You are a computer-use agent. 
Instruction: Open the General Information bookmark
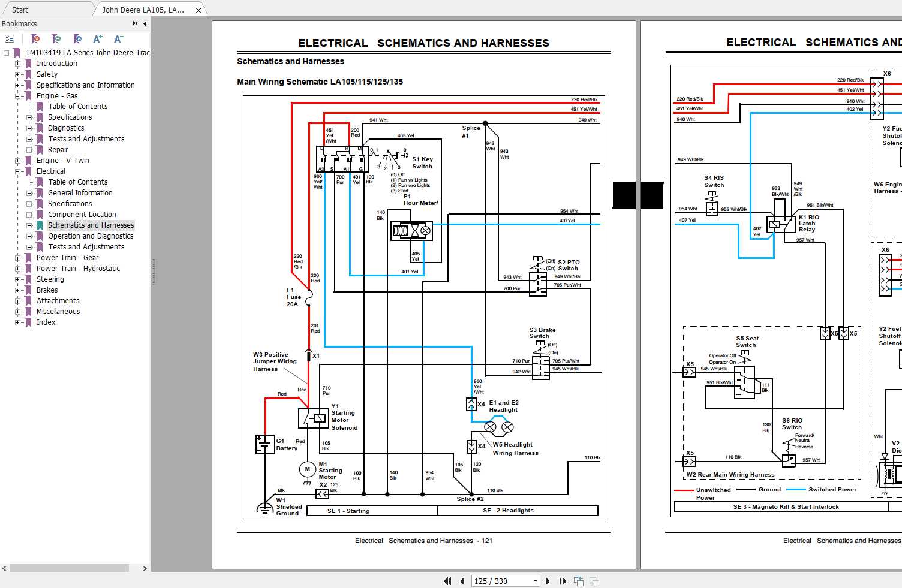80,193
